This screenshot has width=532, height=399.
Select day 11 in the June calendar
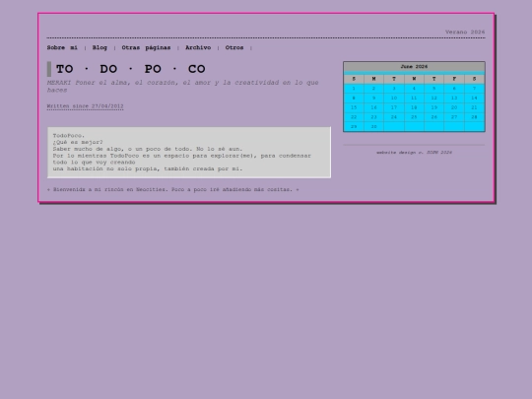(x=414, y=99)
